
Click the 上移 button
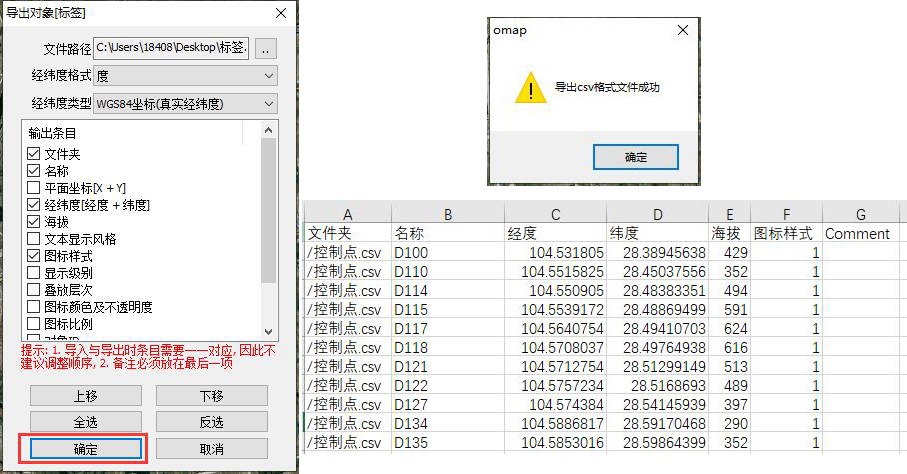click(85, 396)
